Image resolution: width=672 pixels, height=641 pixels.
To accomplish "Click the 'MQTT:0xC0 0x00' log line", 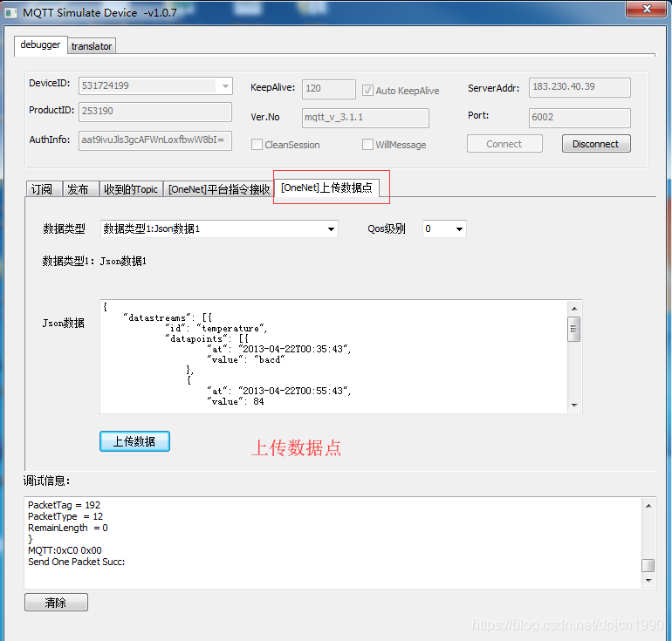I will [65, 550].
